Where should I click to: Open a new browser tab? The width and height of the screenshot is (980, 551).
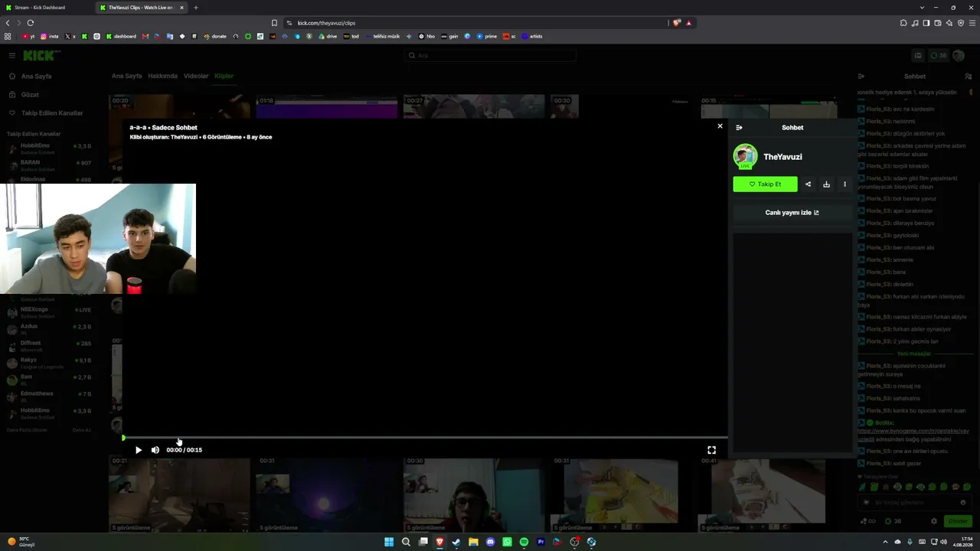[x=196, y=8]
